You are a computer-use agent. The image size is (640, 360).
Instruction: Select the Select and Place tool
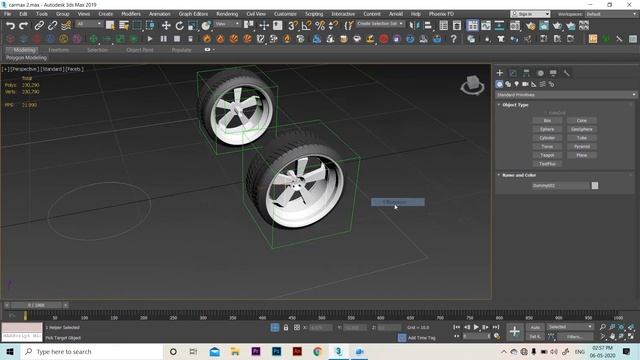tap(207, 26)
